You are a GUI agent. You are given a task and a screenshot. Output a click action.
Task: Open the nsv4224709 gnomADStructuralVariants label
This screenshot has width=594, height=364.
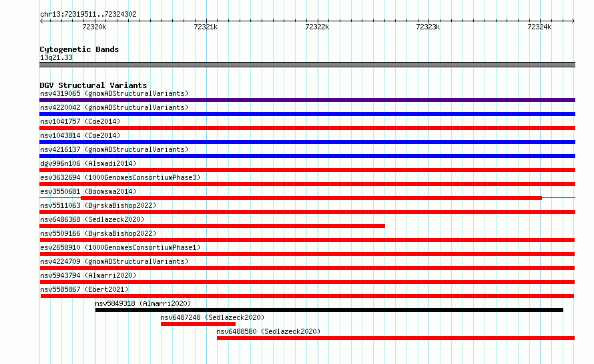(x=114, y=261)
